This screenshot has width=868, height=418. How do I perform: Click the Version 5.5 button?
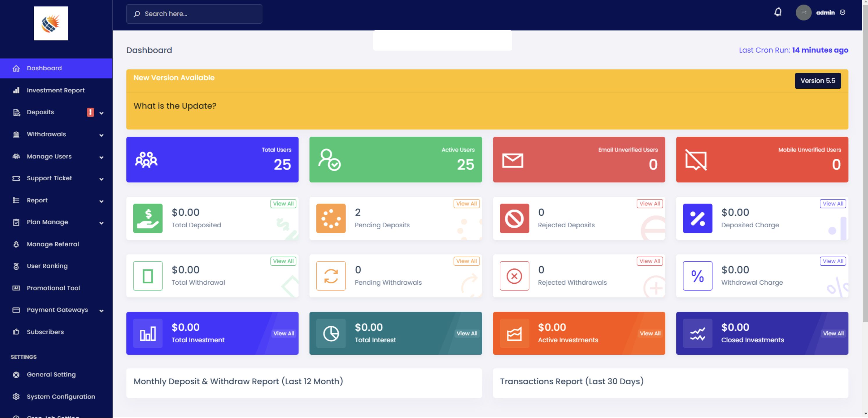coord(817,81)
